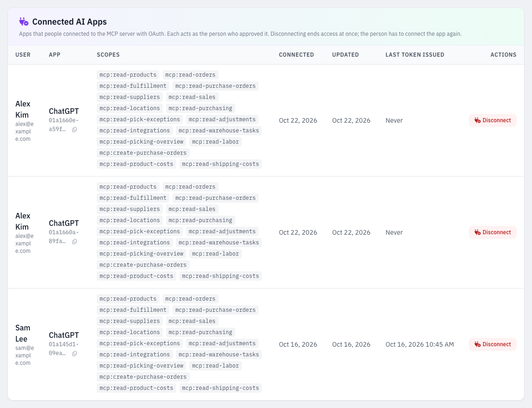The height and width of the screenshot is (408, 532).
Task: Click the mcp:read-picking-overview tag in the 01a1660e row
Action: tap(141, 142)
